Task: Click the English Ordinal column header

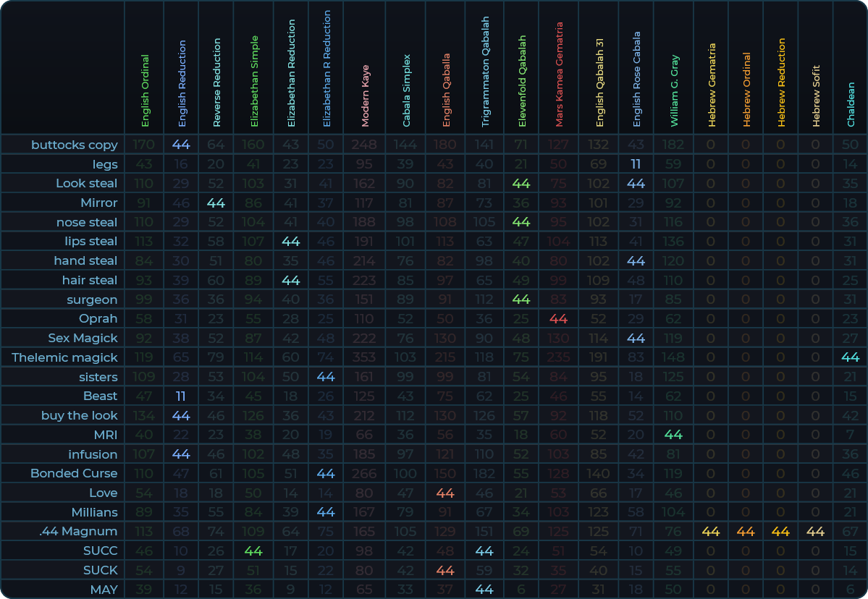Action: point(146,90)
